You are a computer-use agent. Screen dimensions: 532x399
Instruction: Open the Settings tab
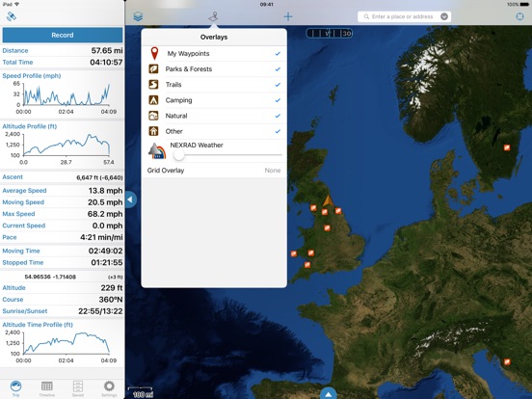[x=109, y=388]
